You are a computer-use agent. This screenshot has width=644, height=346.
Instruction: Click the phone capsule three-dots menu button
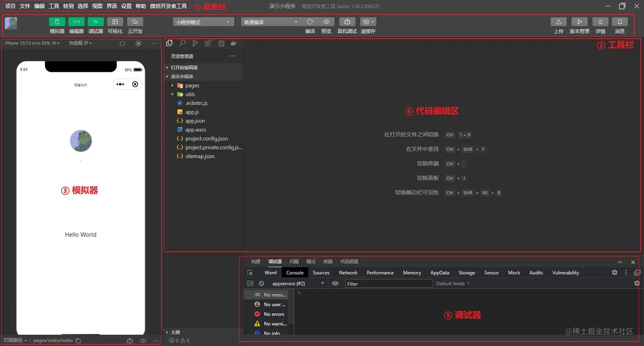pos(121,84)
